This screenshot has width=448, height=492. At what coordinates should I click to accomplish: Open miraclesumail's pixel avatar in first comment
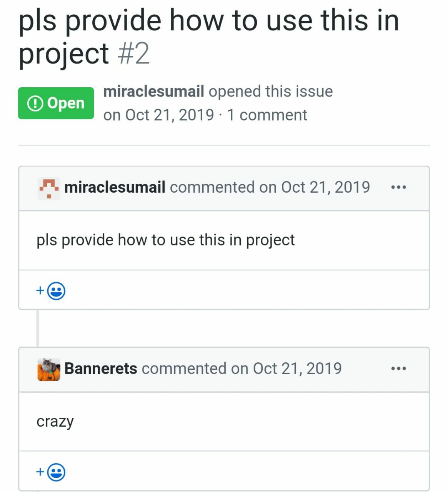[49, 188]
